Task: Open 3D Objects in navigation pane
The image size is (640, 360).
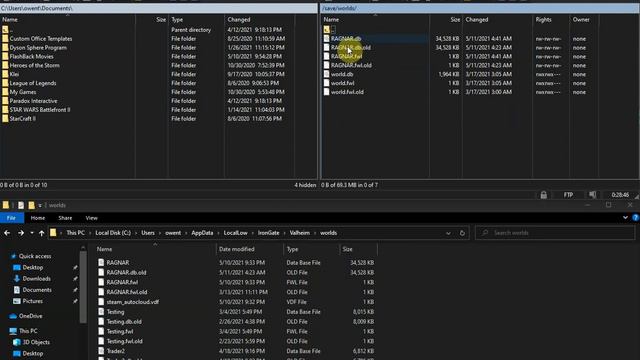Action: (x=36, y=342)
